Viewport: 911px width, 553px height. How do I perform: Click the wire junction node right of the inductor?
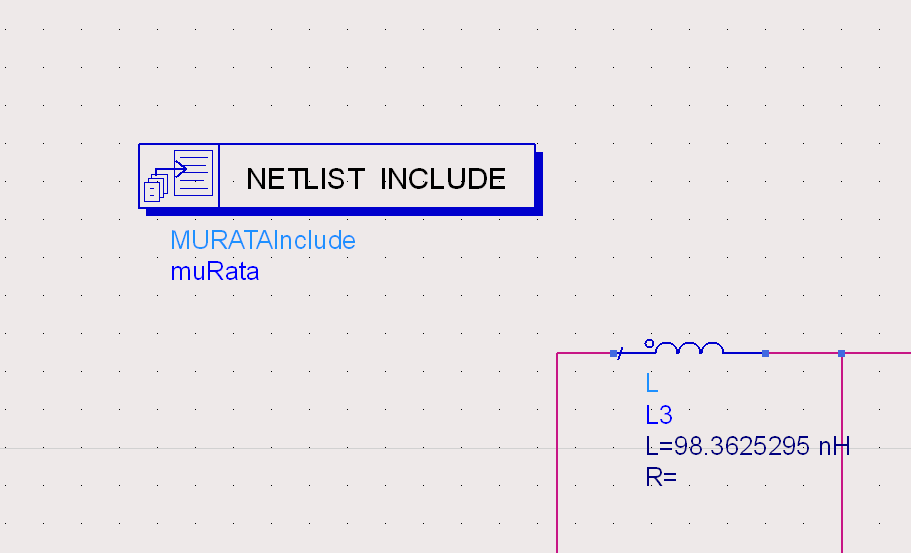841,353
